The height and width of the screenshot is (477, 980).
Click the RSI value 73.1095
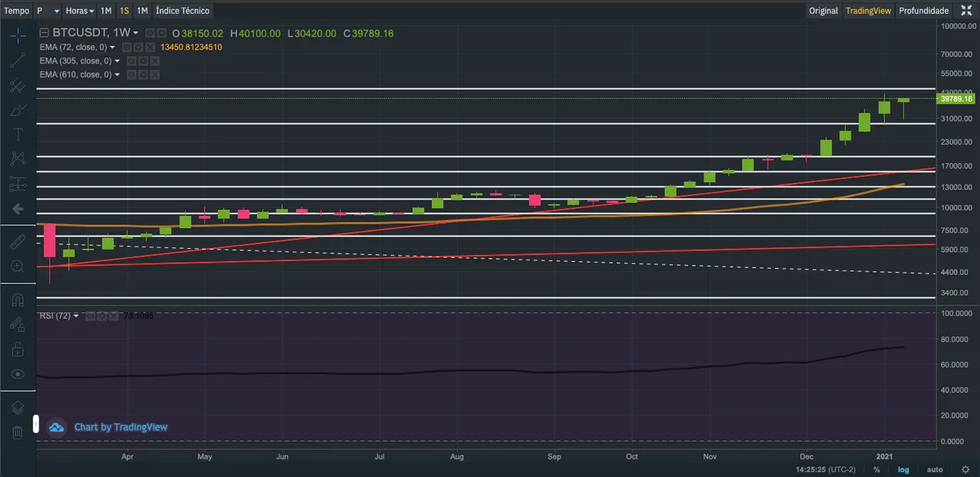point(138,315)
